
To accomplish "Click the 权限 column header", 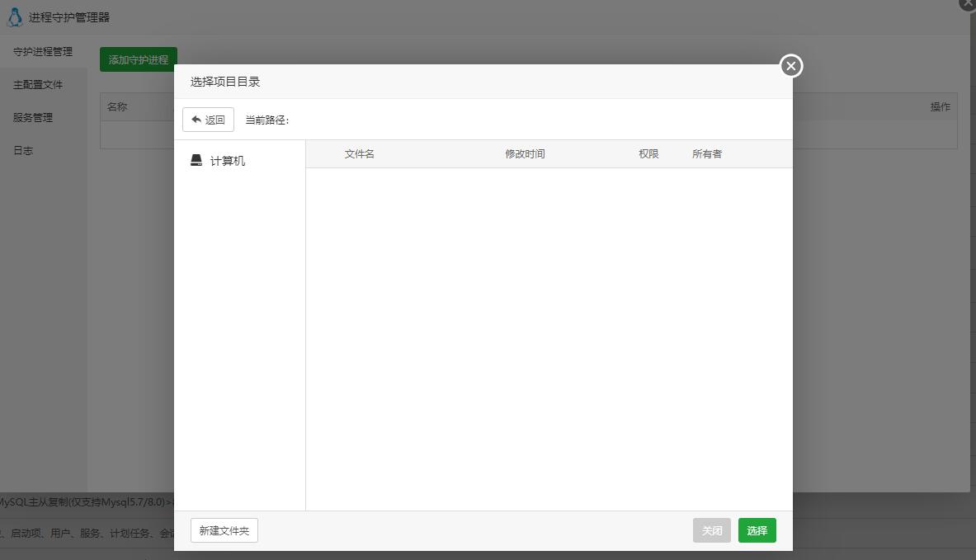I will coord(648,153).
